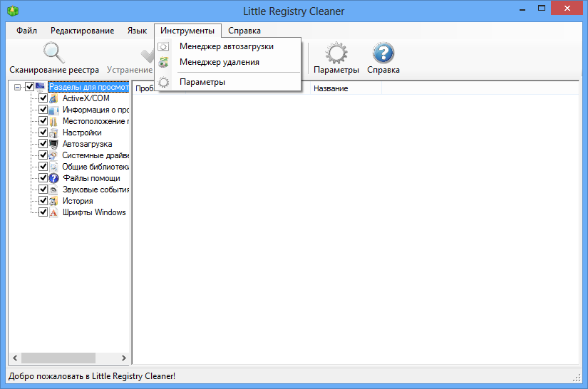Uncheck the root Разделы для просмотра checkbox
The height and width of the screenshot is (389, 588).
coord(30,87)
